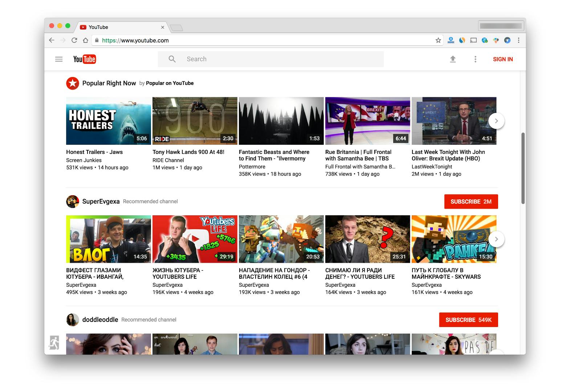Subscribe to SuperEvgexa channel

471,201
